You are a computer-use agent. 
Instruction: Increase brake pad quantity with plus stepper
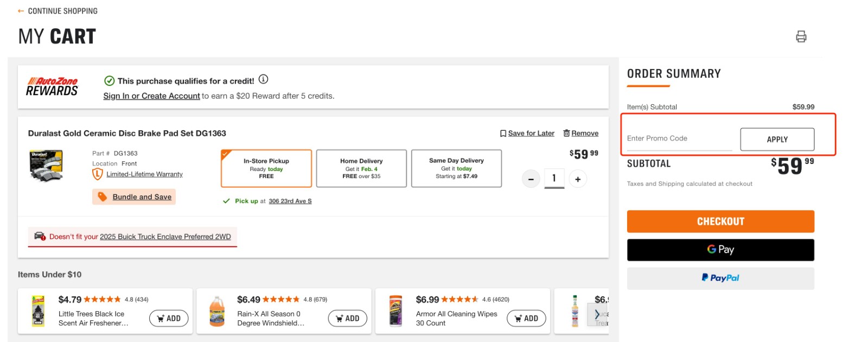577,179
